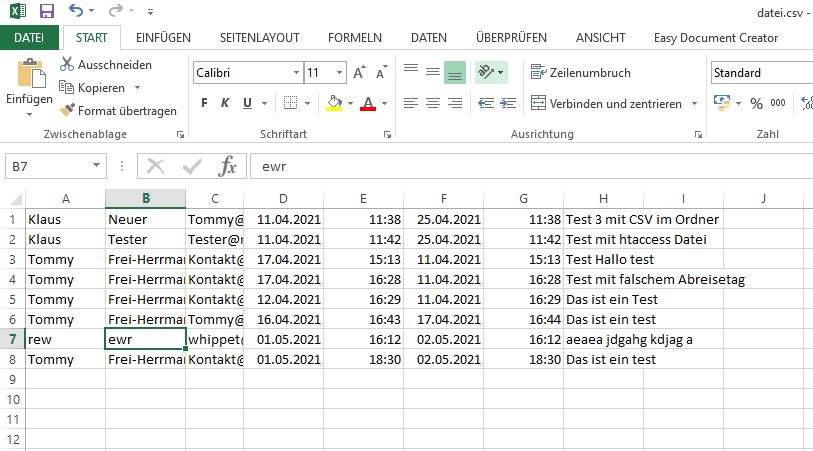Apply yellow fill color bucket
This screenshot has height=451, width=813.
click(x=334, y=103)
